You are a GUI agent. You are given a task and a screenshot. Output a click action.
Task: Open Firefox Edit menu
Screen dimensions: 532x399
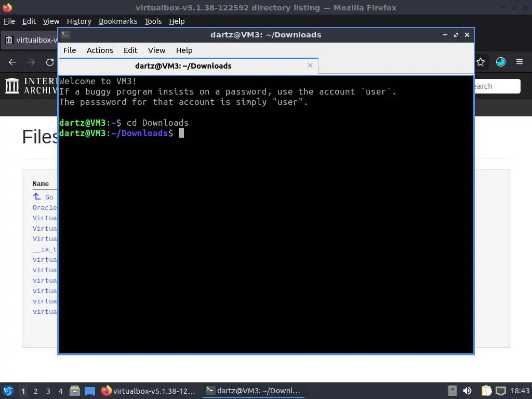click(x=29, y=21)
